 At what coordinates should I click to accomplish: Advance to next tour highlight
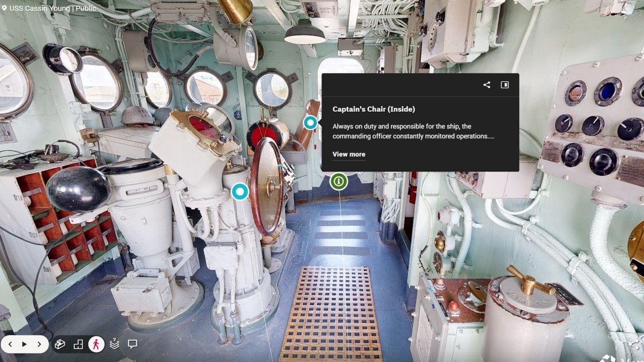(39, 344)
